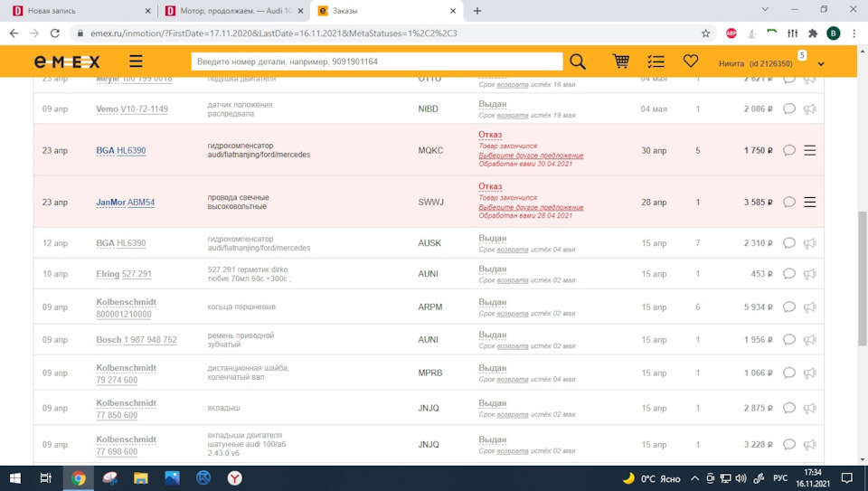Switch to 'Мотор, продолжаем. — Audi' tab
This screenshot has width=868, height=491.
[235, 11]
